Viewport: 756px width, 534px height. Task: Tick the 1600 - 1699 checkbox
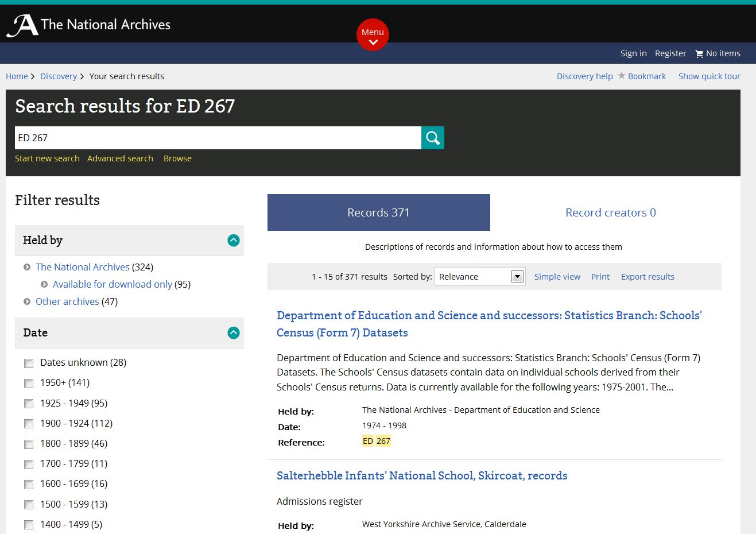(29, 485)
